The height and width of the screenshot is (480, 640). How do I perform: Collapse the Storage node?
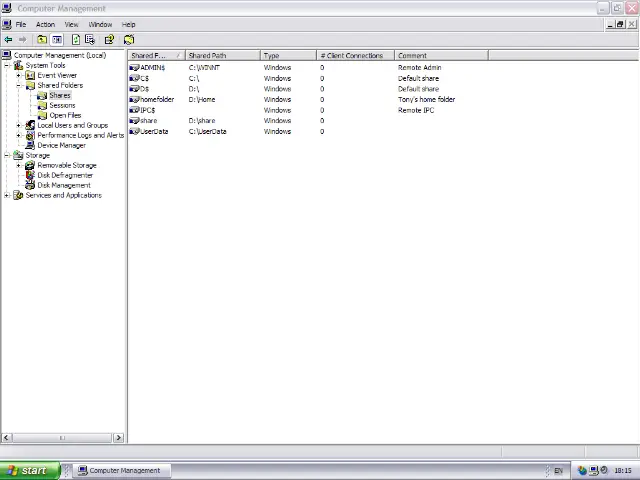point(7,155)
